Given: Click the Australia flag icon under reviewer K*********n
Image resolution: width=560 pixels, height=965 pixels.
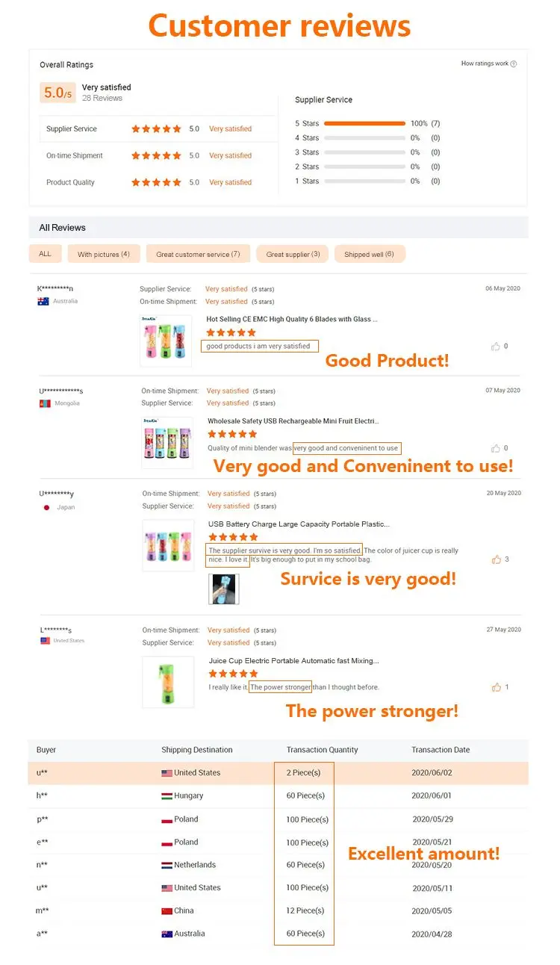Looking at the screenshot, I should pyautogui.click(x=43, y=302).
